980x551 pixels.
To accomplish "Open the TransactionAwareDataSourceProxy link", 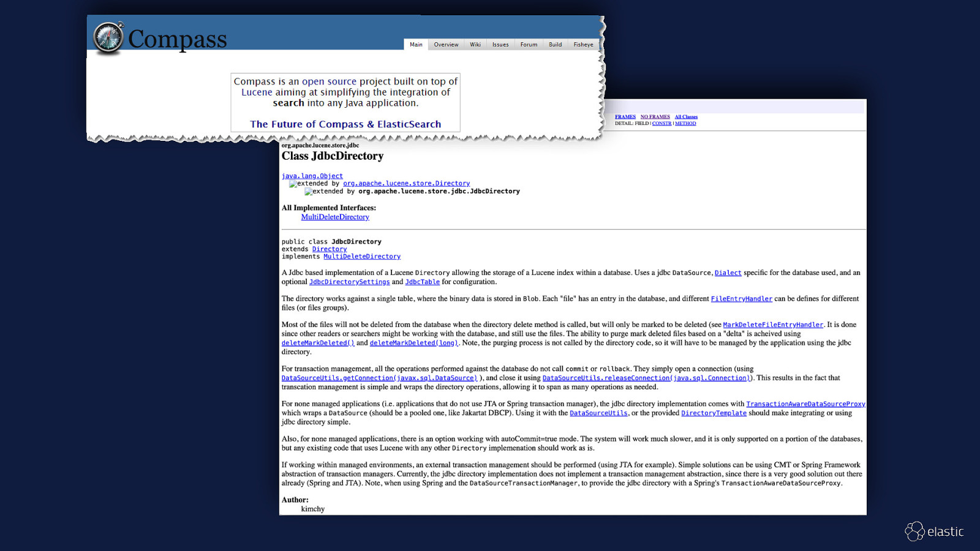I will tap(805, 404).
